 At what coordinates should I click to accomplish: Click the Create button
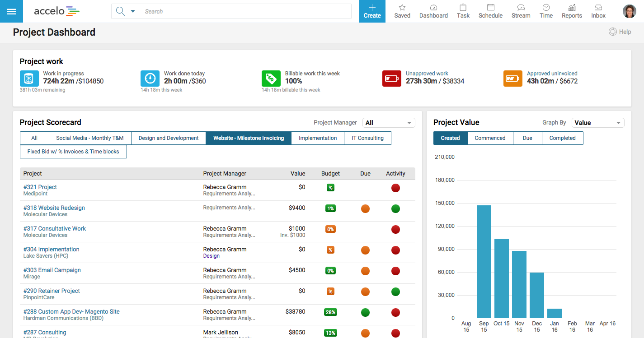click(372, 11)
